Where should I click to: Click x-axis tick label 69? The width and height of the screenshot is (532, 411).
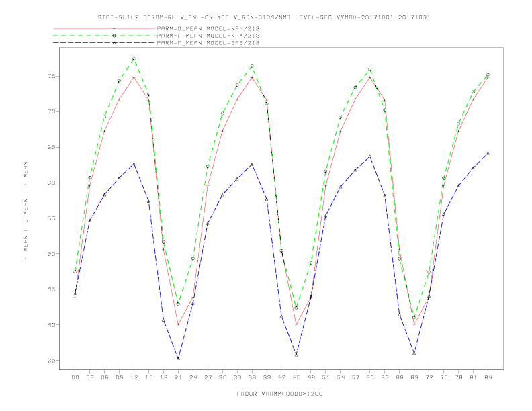point(414,377)
